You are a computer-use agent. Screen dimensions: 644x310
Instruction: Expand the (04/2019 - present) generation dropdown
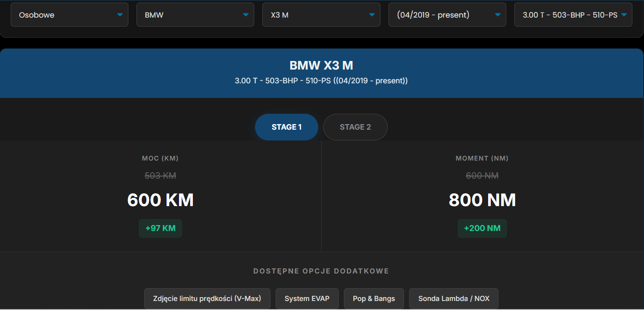click(447, 14)
